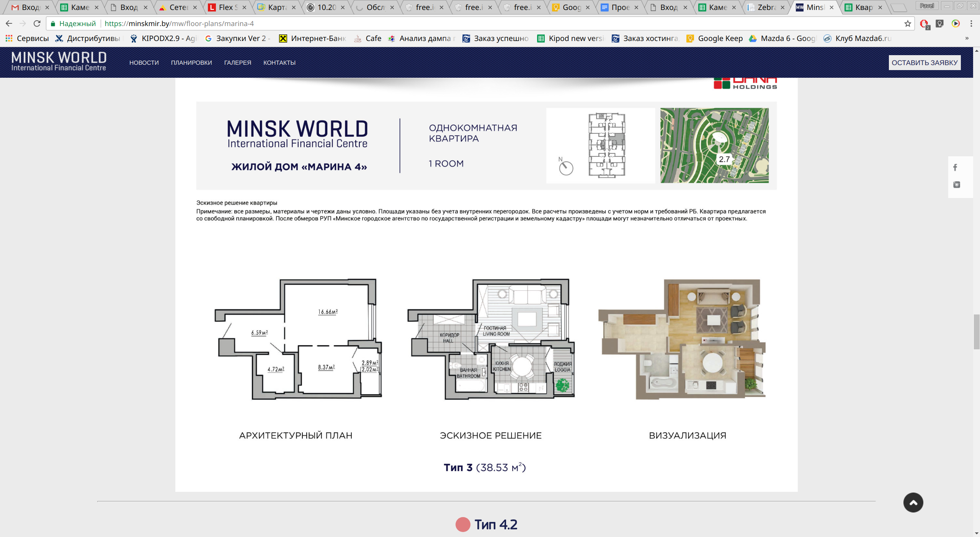Open the Сервисы apps shortcut
The image size is (980, 537).
pos(28,38)
